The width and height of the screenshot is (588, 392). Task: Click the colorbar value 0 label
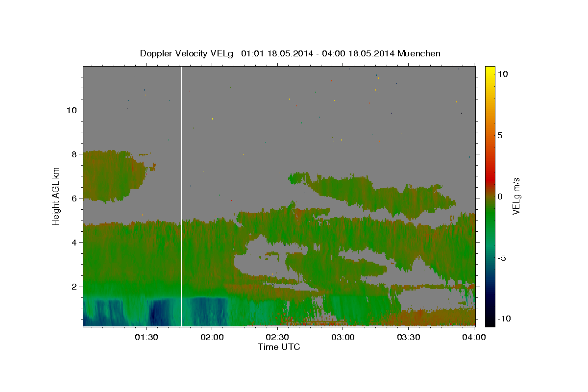(500, 196)
